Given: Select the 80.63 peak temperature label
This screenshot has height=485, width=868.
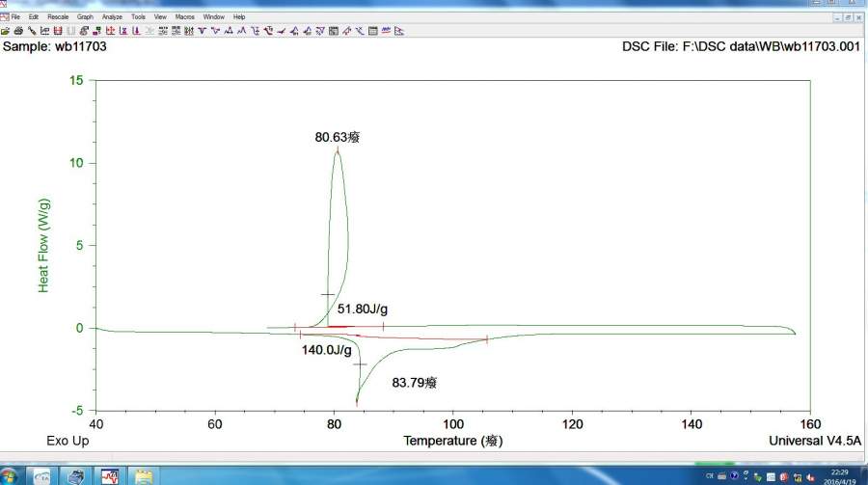Looking at the screenshot, I should (338, 137).
